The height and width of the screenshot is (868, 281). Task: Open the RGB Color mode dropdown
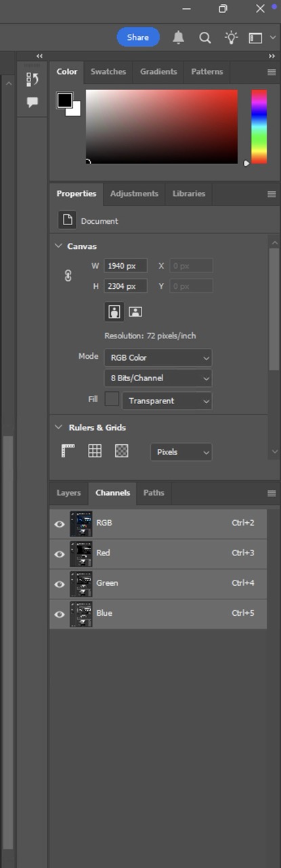[158, 357]
